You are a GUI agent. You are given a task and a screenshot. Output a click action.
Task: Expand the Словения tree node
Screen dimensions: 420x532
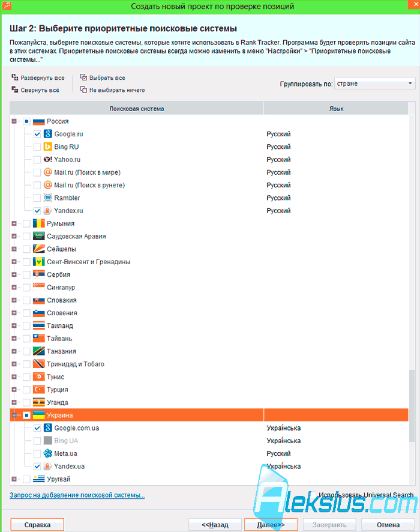pyautogui.click(x=14, y=313)
